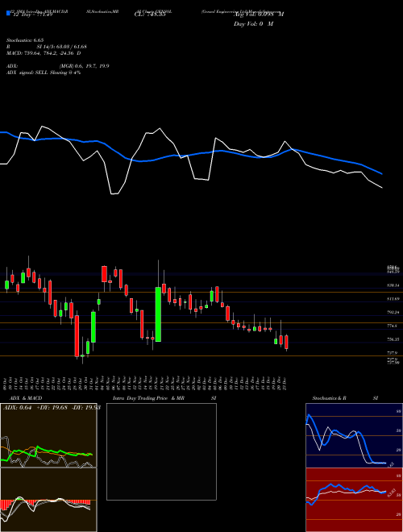403x532 pixels.
Task: Click the 'MACD: 739.64, 784.2, -24.36' line
Action: [x=43, y=53]
